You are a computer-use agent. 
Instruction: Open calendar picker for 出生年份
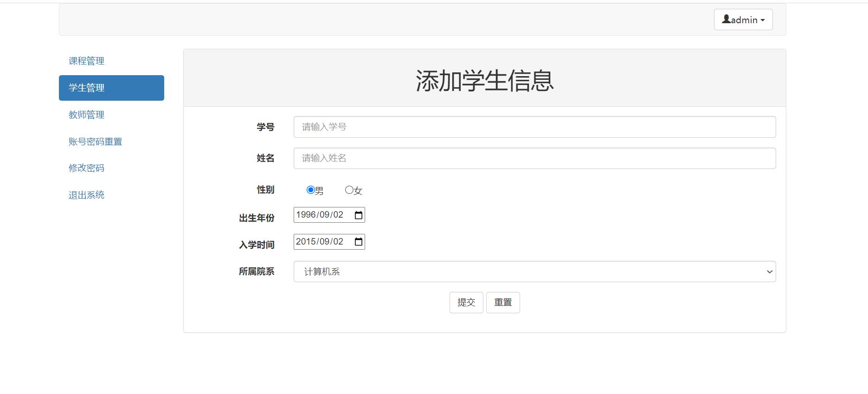(x=359, y=215)
